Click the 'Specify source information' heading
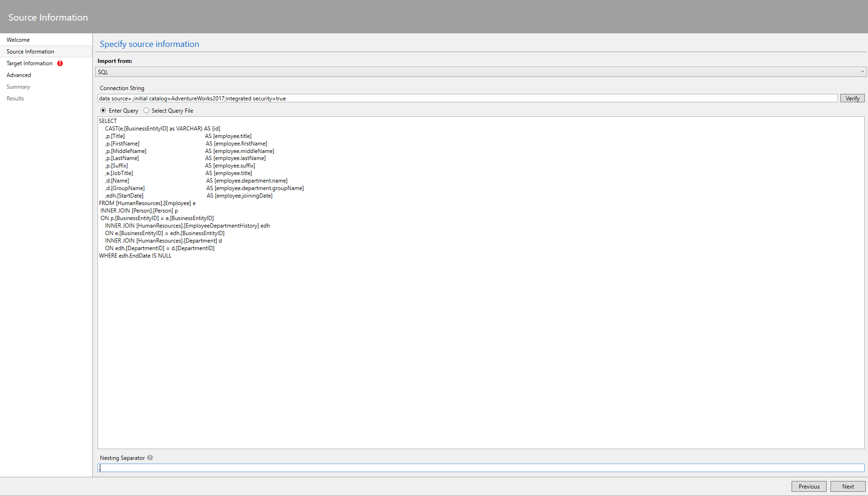Image resolution: width=868 pixels, height=496 pixels. (150, 44)
